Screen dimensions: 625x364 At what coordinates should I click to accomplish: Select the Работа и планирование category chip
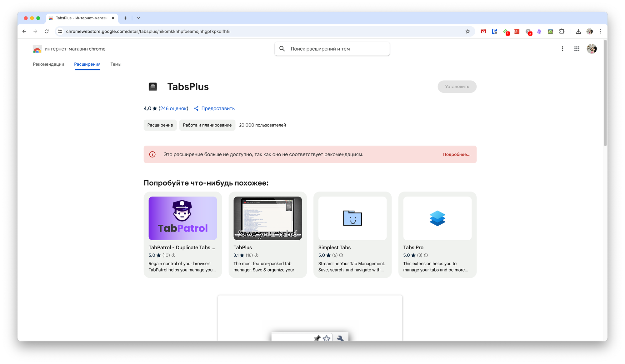pyautogui.click(x=207, y=125)
